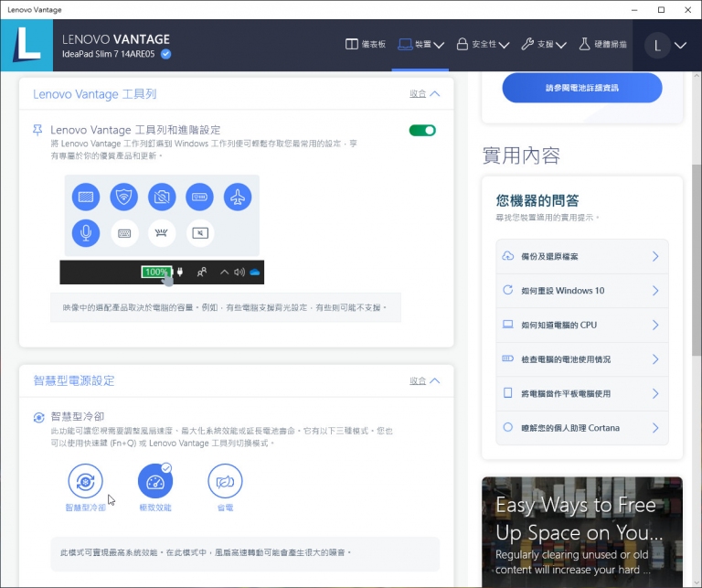Select the 省電 battery saving mode

225,481
